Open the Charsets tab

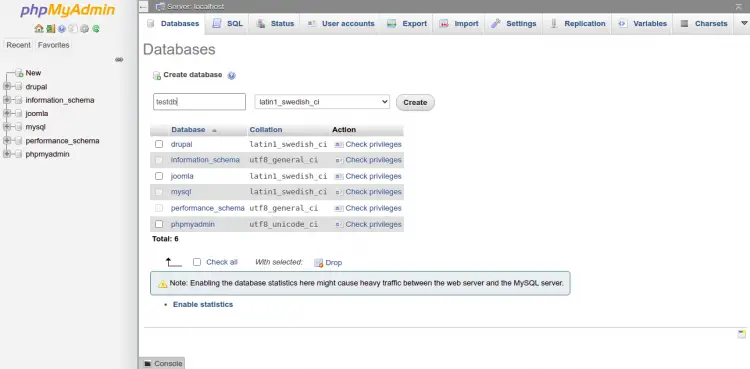704,24
